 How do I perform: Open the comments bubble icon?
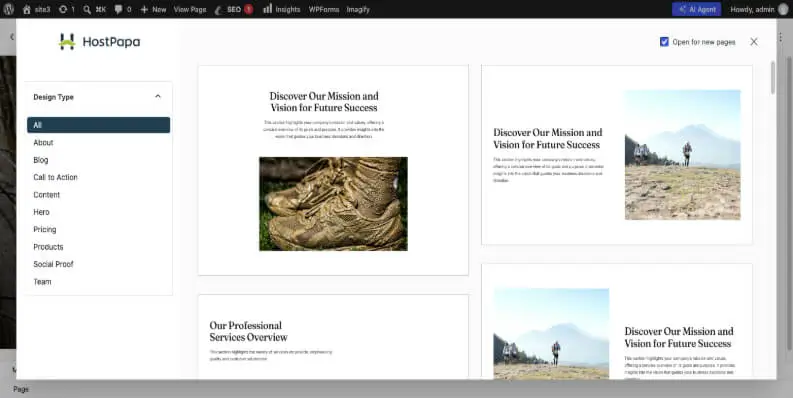pos(123,9)
